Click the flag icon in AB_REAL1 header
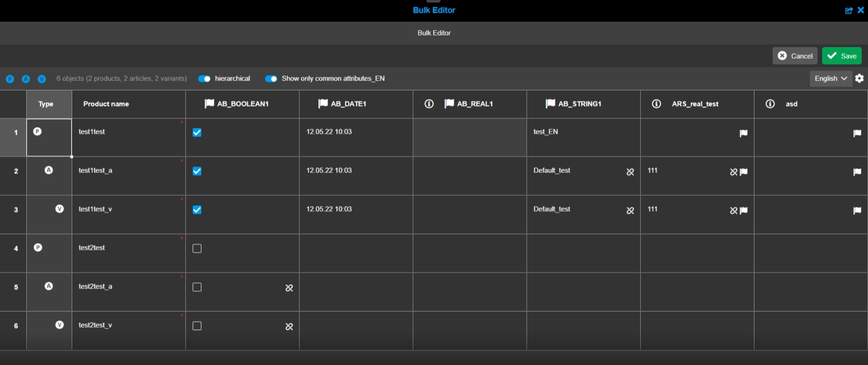This screenshot has height=365, width=868. 449,103
